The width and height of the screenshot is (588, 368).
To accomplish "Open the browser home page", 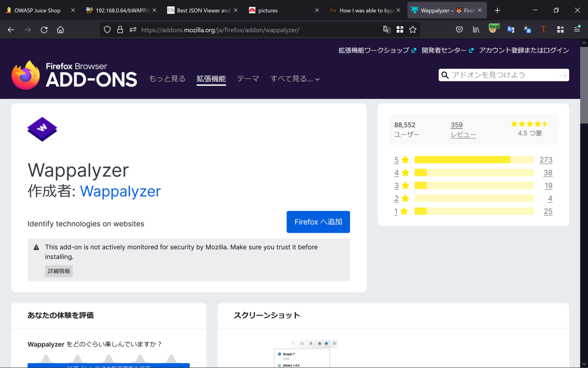I will (60, 29).
